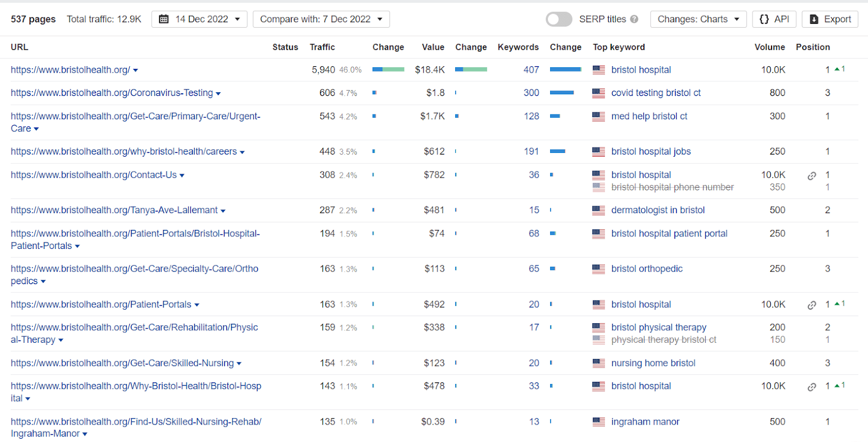
Task: Click the US flag beside 'bristol hospital jobs'
Action: (599, 152)
